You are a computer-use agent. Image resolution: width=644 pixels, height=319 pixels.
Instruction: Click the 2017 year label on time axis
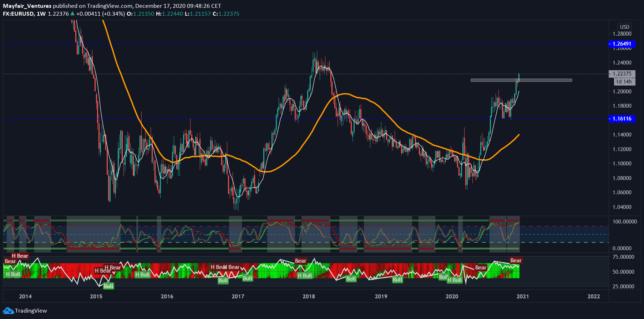238,297
